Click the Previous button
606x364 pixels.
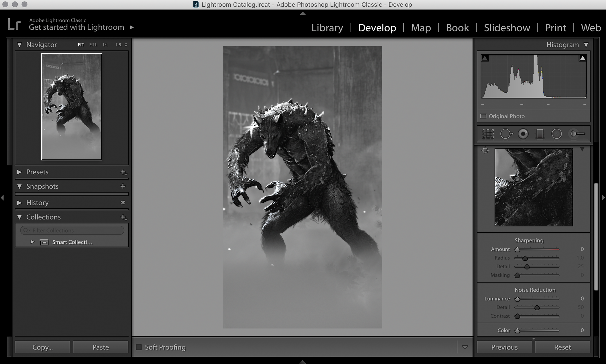504,347
